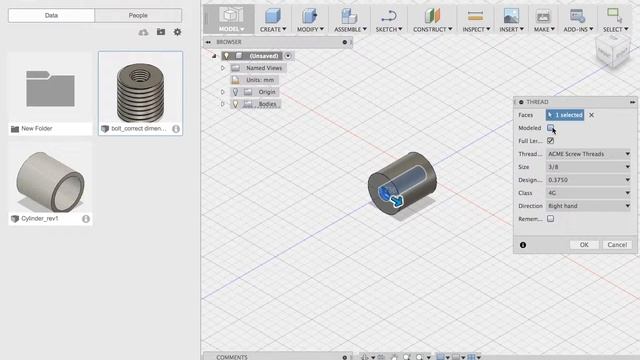Pin the Thread dialog with the header dot
Viewport: 640px width, 360px height.
click(521, 102)
